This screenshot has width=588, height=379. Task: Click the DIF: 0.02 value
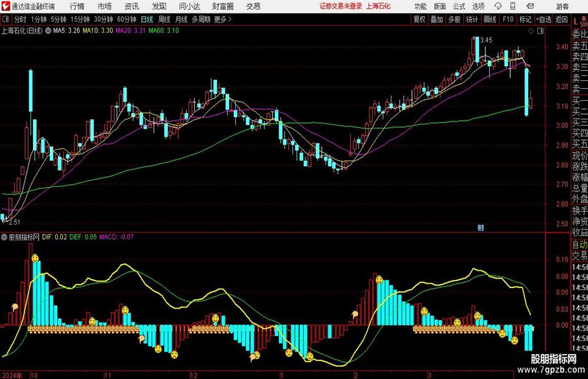[x=54, y=237]
